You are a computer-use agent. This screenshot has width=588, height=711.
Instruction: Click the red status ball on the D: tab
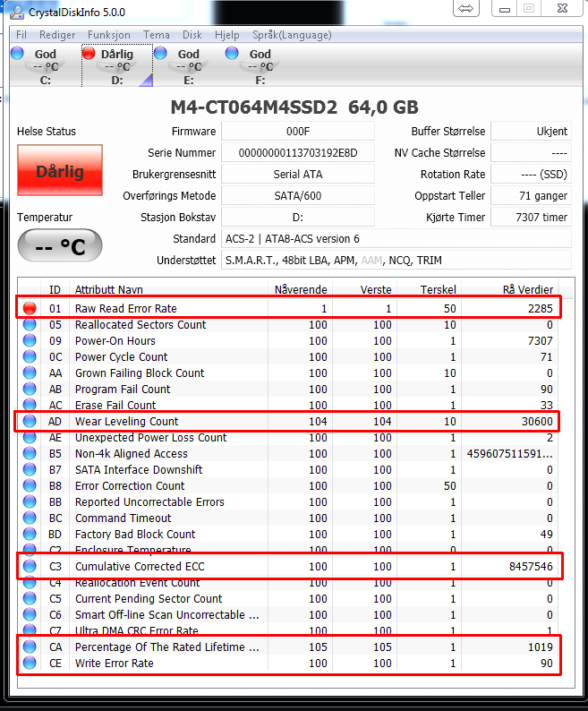click(x=89, y=54)
